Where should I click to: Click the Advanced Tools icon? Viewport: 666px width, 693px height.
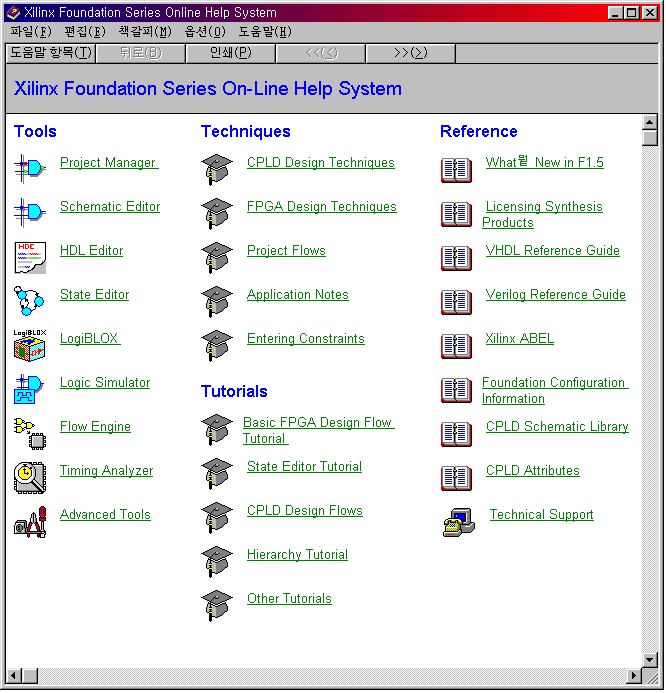click(30, 522)
